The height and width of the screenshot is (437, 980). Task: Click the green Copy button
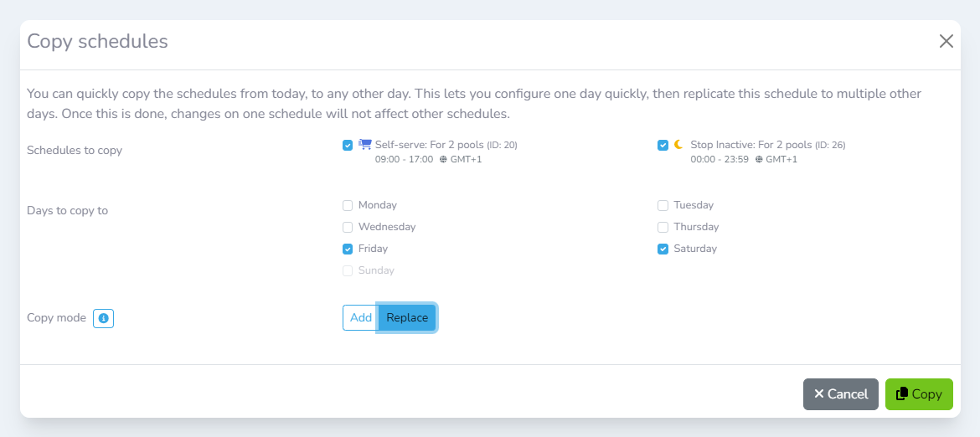[x=919, y=394]
